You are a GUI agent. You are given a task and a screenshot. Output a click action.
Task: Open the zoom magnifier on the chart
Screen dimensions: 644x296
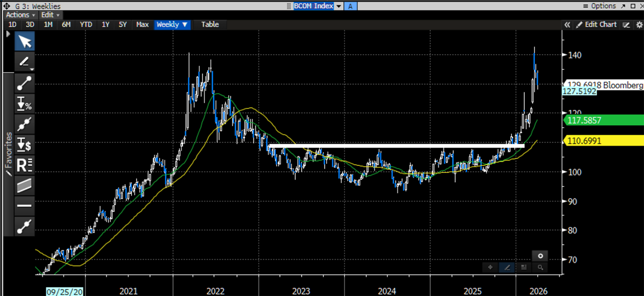point(540,267)
